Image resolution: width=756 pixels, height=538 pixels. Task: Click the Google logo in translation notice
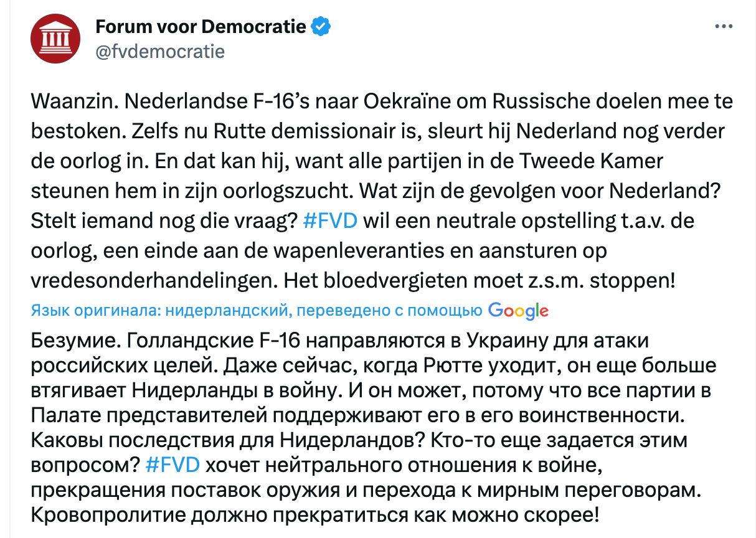tap(518, 310)
